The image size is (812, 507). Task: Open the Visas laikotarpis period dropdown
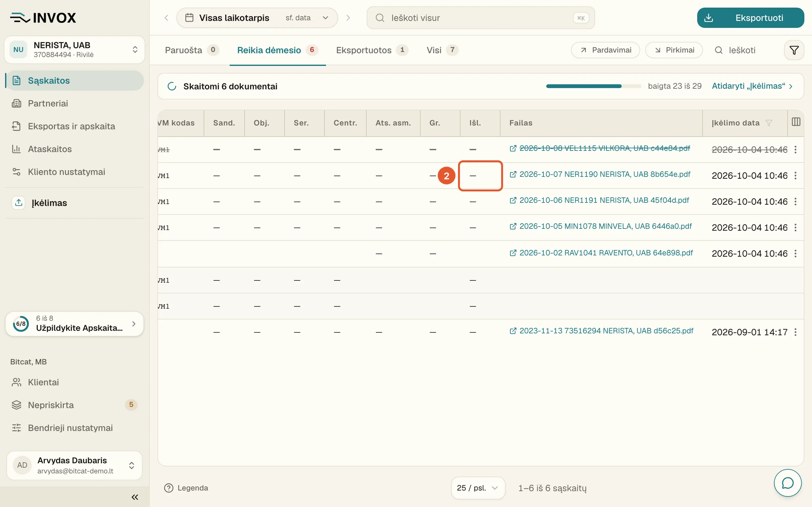[257, 18]
